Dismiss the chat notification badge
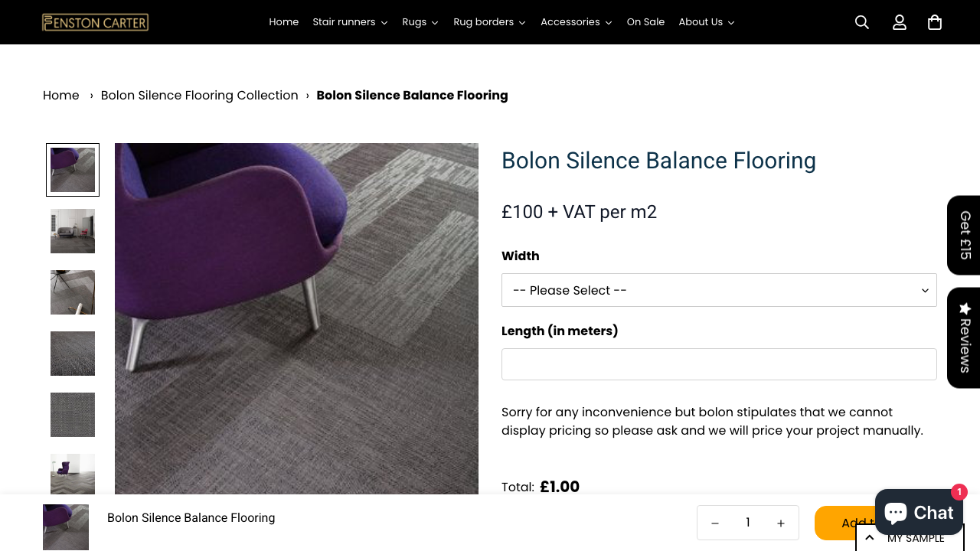Screen dimensions: 980x551 tap(959, 492)
